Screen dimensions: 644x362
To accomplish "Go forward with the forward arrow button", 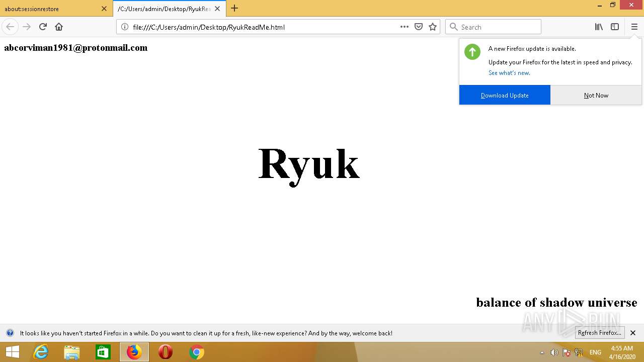I will (x=27, y=27).
